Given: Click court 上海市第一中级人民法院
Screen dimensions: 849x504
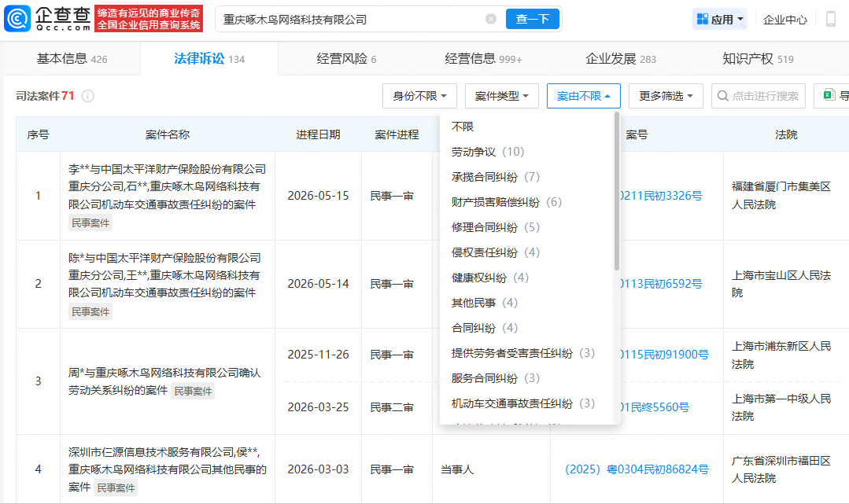Looking at the screenshot, I should [781, 407].
